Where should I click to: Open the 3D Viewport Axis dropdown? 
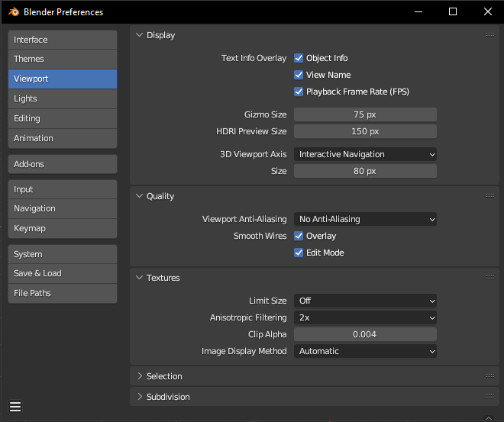point(365,154)
